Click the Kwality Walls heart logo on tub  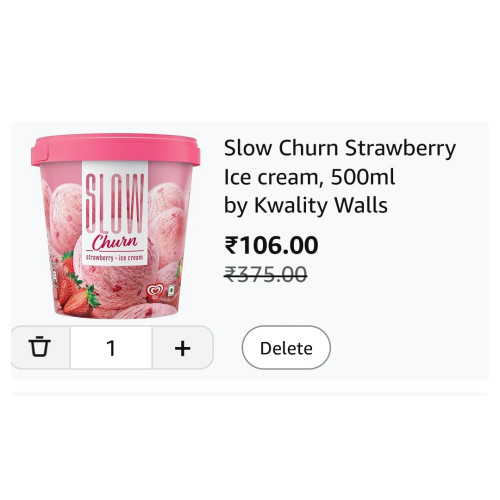click(x=155, y=292)
